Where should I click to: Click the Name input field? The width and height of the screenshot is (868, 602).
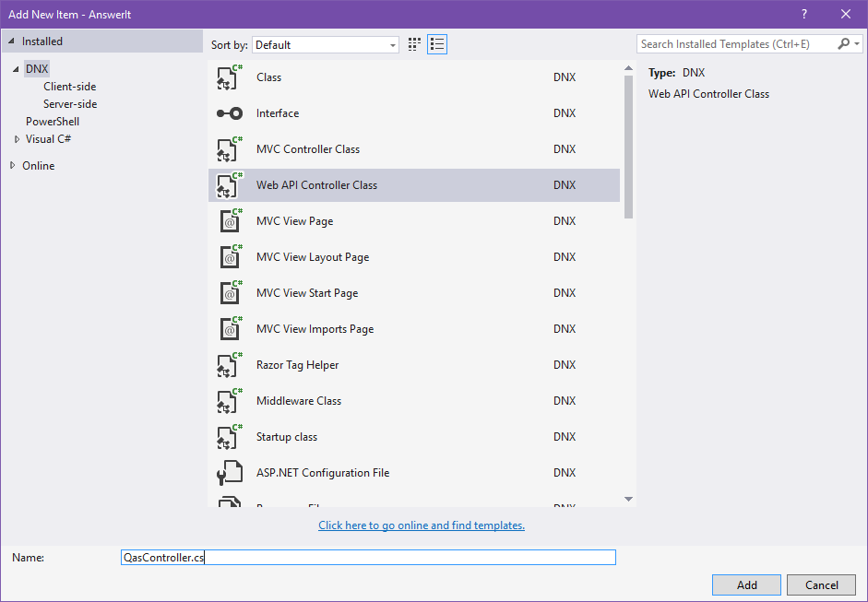368,557
